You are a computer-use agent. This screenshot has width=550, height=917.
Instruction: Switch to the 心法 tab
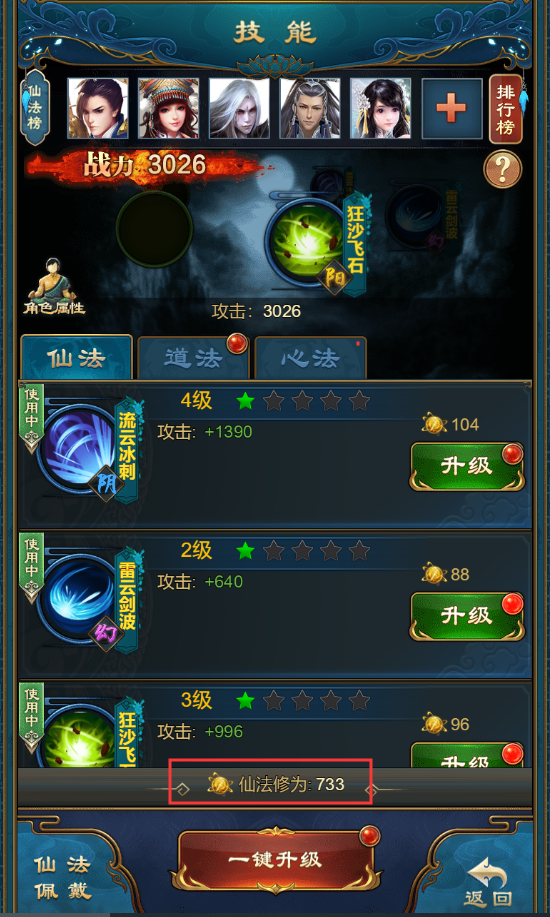pos(311,358)
